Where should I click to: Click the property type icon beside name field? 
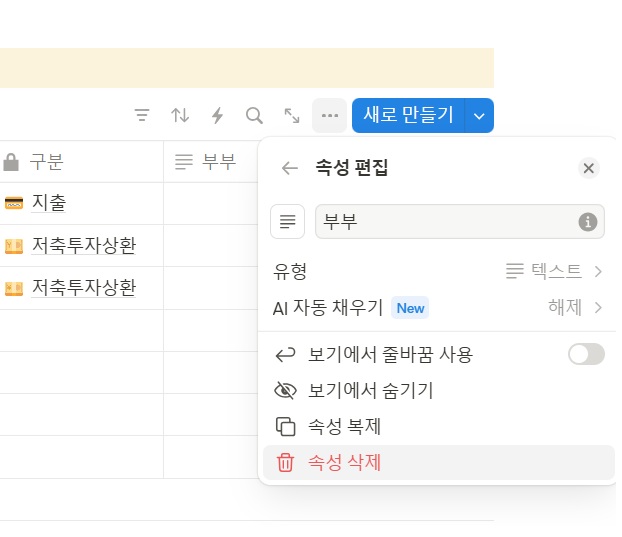point(287,221)
